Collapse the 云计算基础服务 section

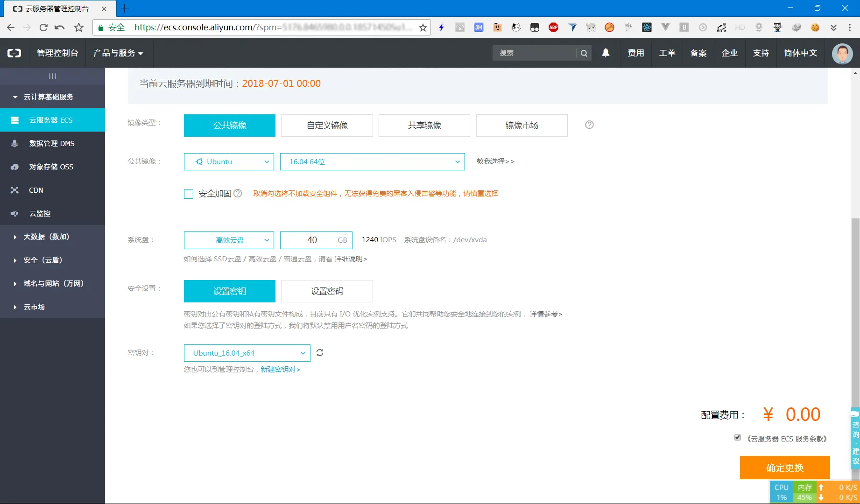coord(52,97)
